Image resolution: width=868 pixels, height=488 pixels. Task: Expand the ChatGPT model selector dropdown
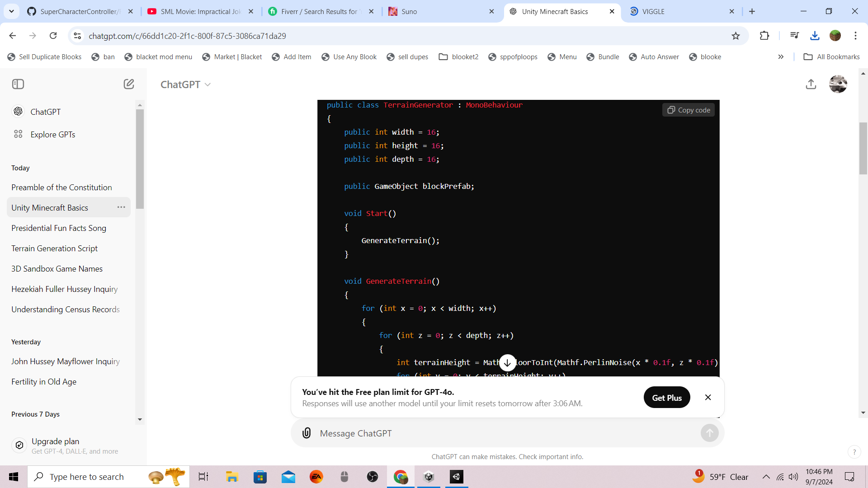[186, 84]
